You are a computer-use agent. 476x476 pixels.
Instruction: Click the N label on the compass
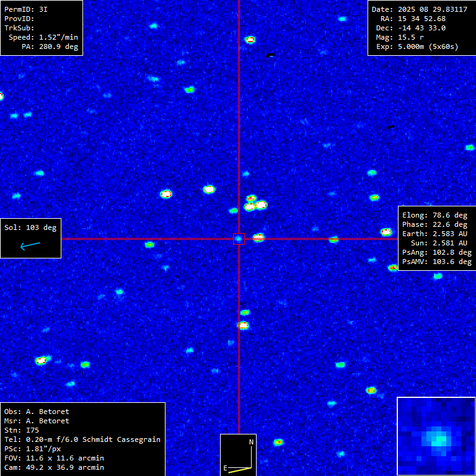click(251, 442)
